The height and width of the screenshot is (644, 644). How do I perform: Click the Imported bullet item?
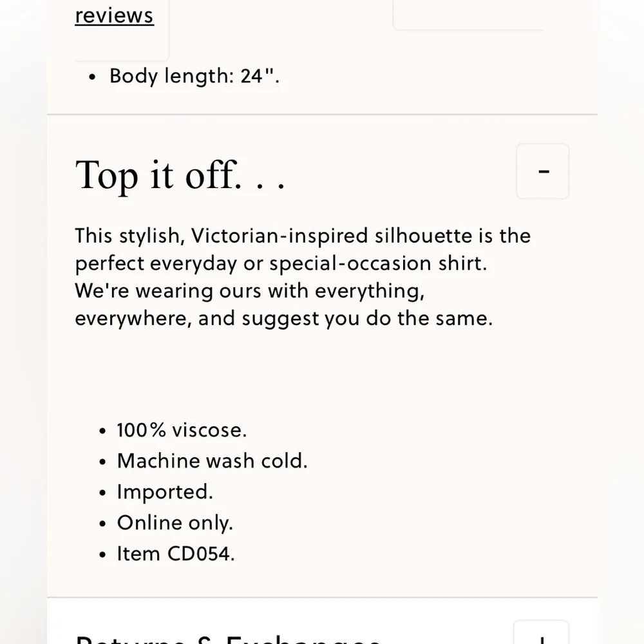click(x=165, y=492)
